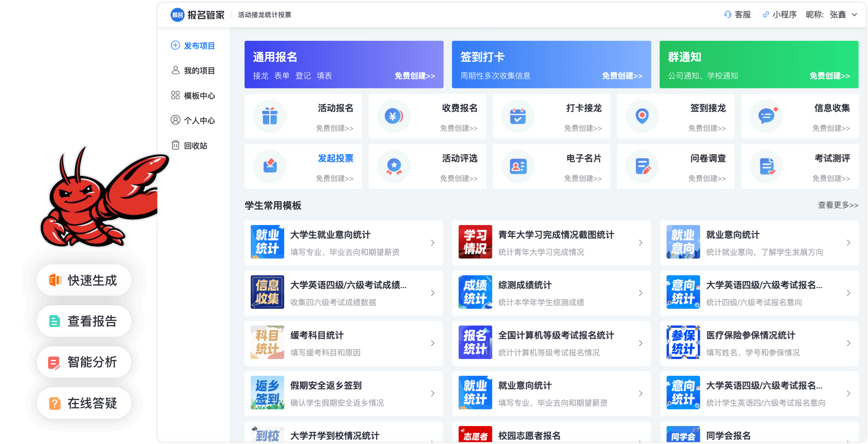Open 客服 headset icon
Screen dimensions: 868x444
pos(728,15)
